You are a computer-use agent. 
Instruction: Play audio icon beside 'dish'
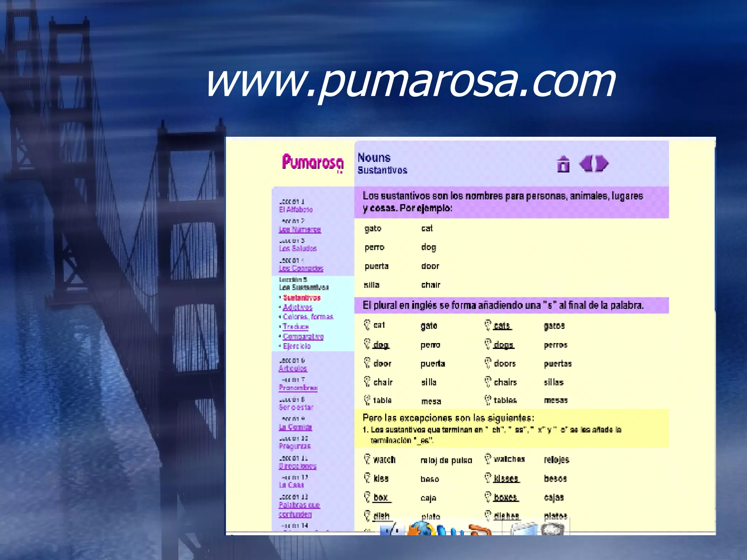367,516
